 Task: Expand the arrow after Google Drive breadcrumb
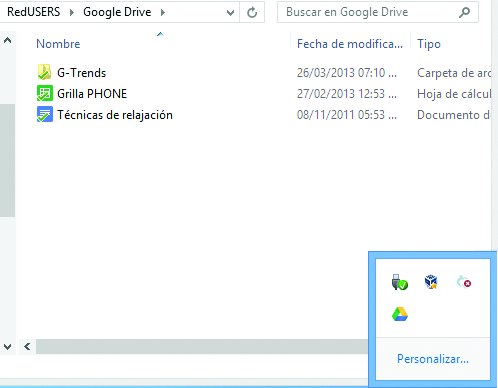tap(163, 13)
